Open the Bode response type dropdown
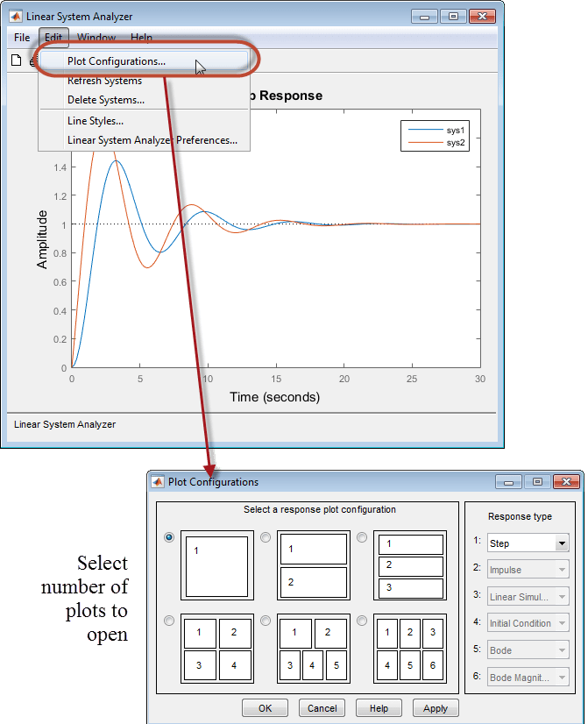588x724 pixels. [528, 650]
